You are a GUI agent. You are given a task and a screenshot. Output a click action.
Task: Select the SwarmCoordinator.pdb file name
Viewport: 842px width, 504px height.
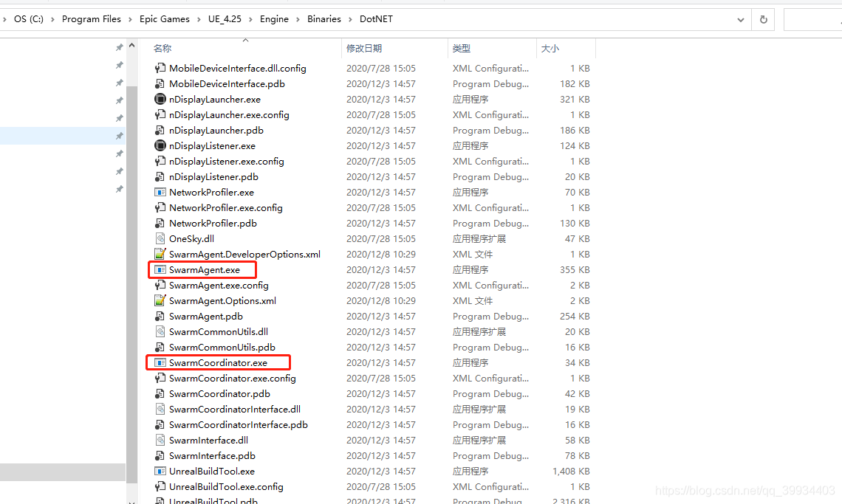pos(219,394)
